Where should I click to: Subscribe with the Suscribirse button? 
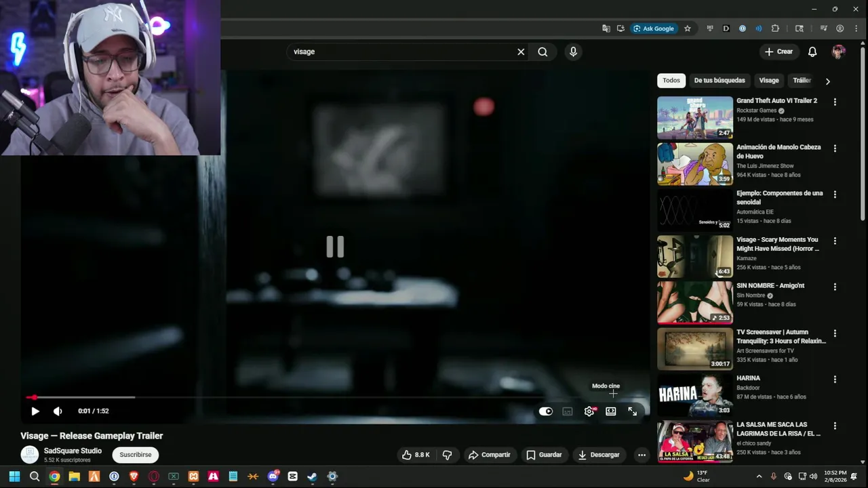click(x=136, y=455)
